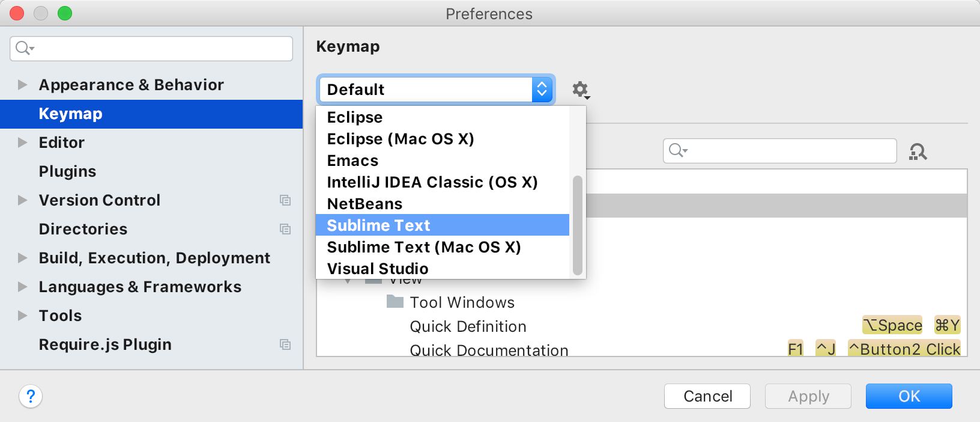Viewport: 980px width, 422px height.
Task: Expand the Build, Execution, Deployment arrow
Action: (x=23, y=258)
